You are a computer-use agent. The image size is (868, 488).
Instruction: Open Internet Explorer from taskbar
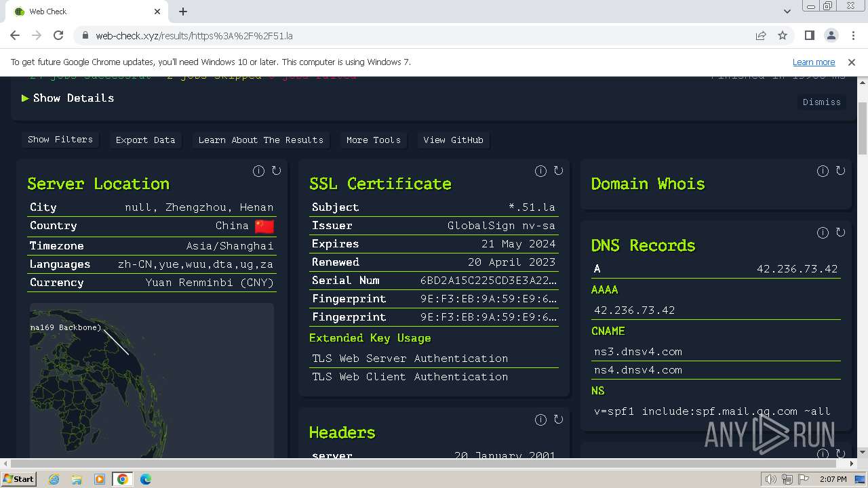[54, 479]
